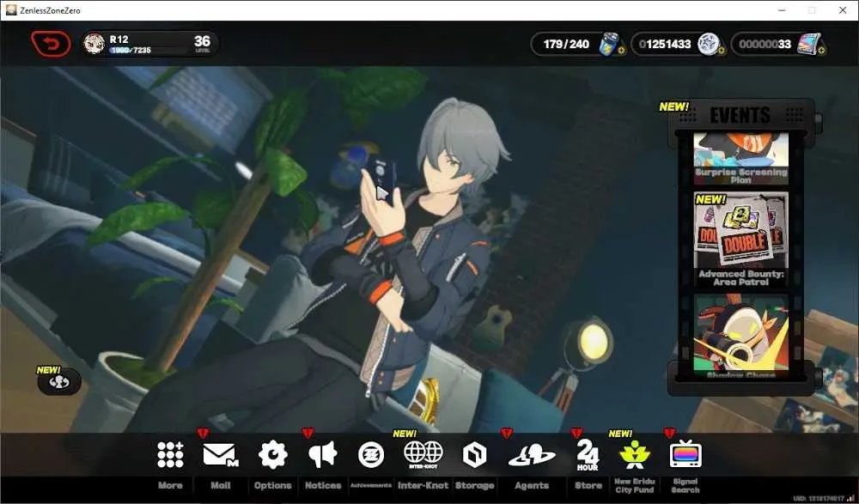
Task: Click the experience progress bar 1960/7235
Action: click(x=130, y=51)
